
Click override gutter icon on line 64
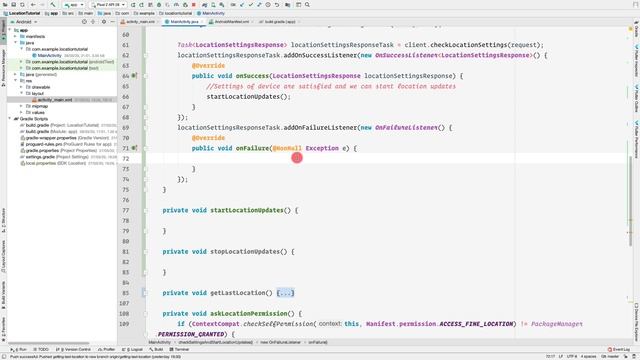click(134, 76)
